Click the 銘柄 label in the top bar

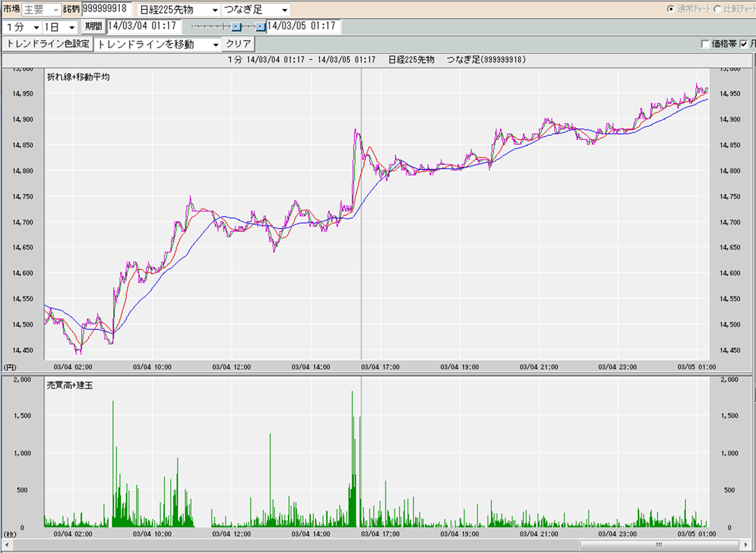pos(72,9)
